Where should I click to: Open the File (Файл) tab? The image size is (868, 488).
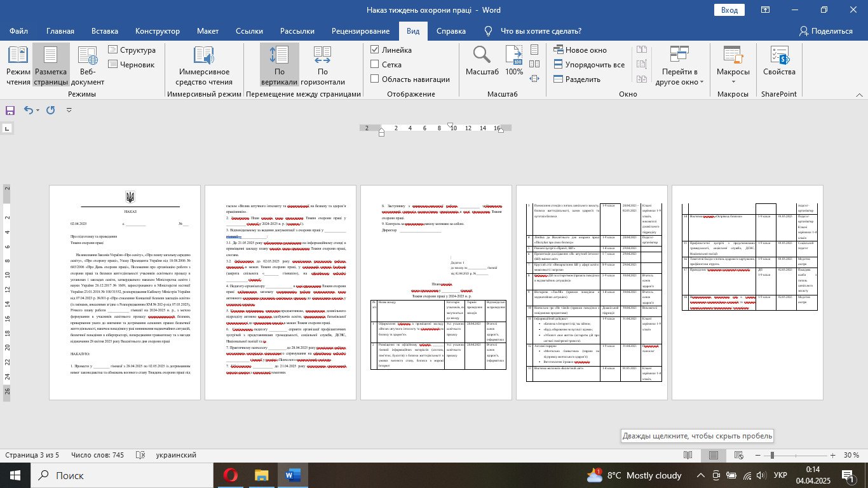click(18, 30)
